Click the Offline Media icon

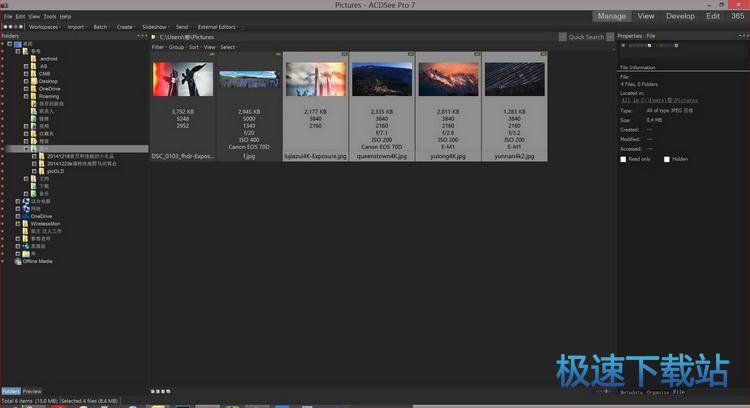[x=18, y=261]
